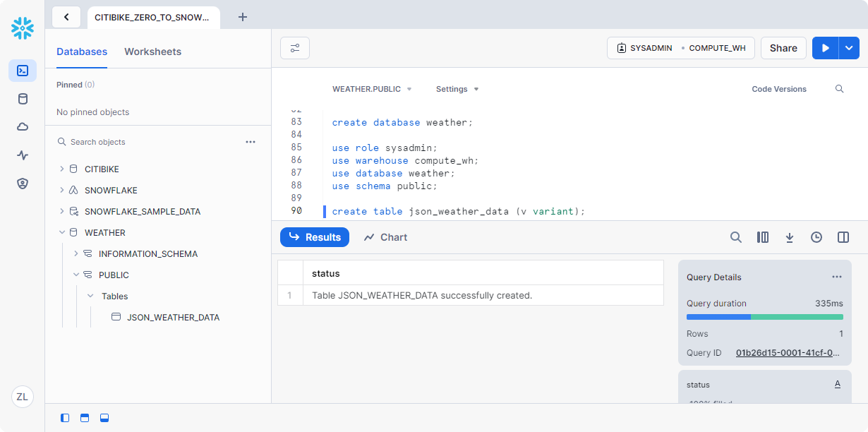Open the Worksheets icon in left sidebar
Image resolution: width=868 pixels, height=432 pixels.
click(x=23, y=71)
